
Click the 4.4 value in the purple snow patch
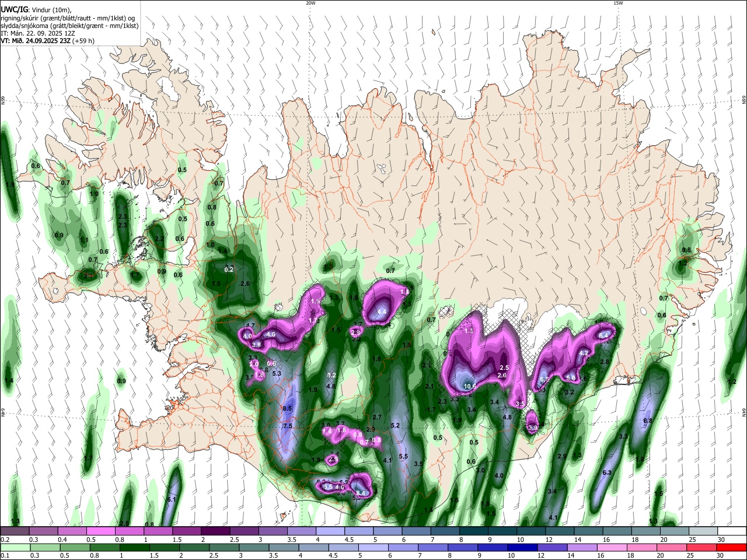pyautogui.click(x=382, y=312)
